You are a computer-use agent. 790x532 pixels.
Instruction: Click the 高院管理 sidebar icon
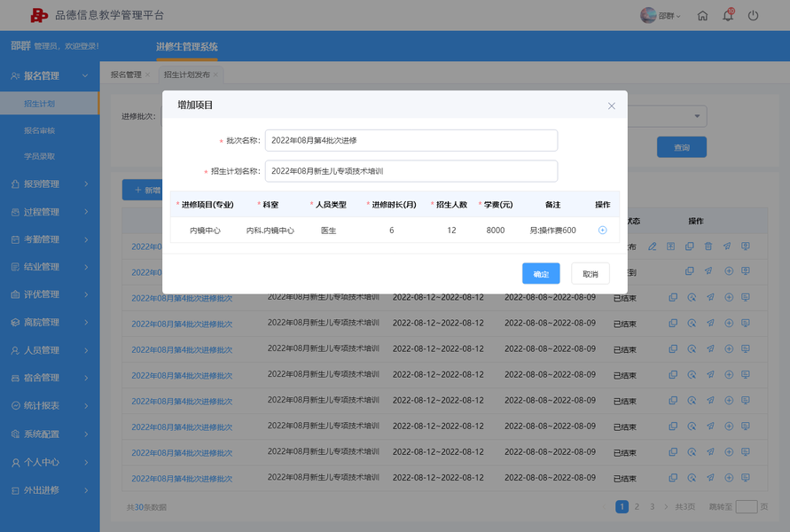pos(15,323)
